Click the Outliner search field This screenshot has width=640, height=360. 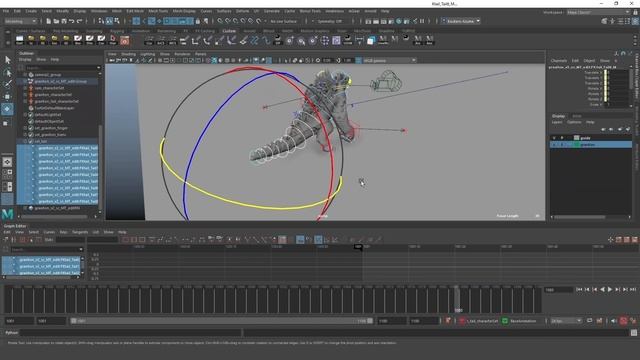point(60,68)
